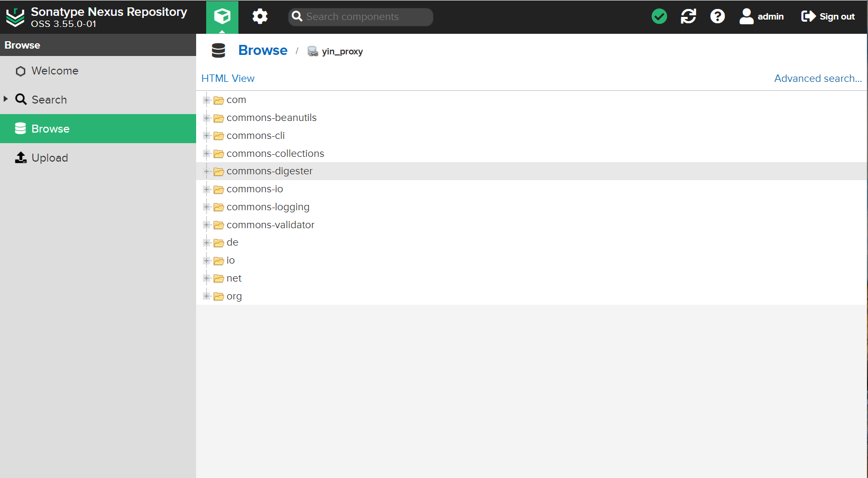Click the database icon beside Browse heading
The height and width of the screenshot is (478, 868).
coord(218,51)
